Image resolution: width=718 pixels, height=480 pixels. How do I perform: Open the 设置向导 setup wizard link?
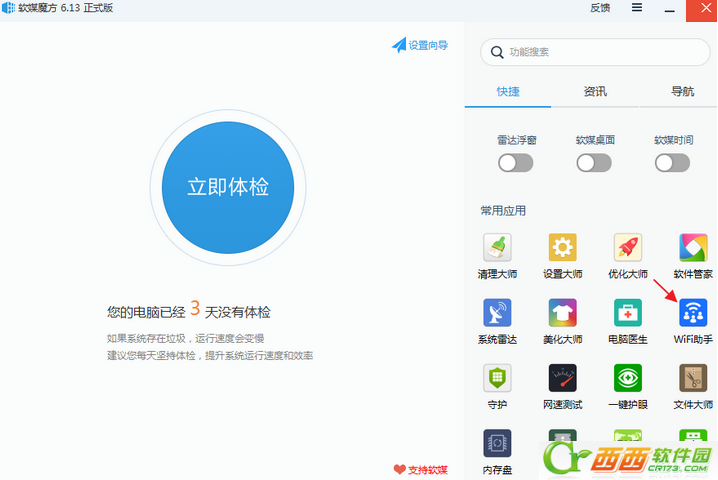click(x=420, y=45)
